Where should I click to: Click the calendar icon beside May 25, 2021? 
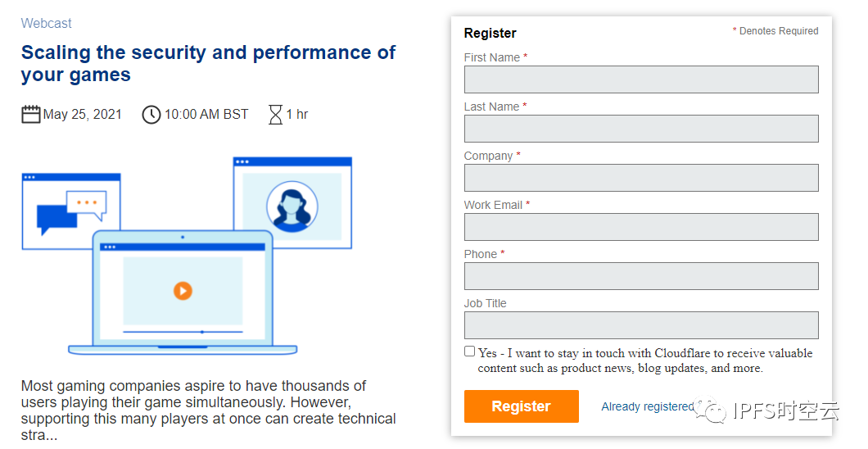[31, 114]
